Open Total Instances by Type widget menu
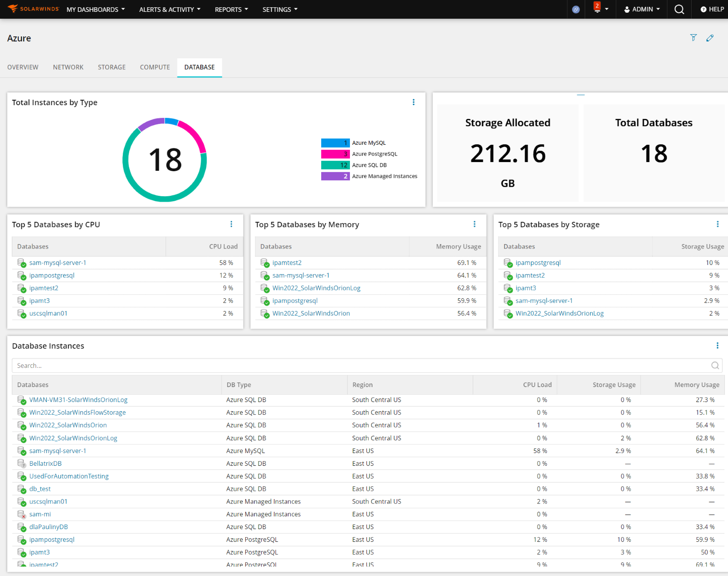This screenshot has height=576, width=728. click(x=414, y=102)
